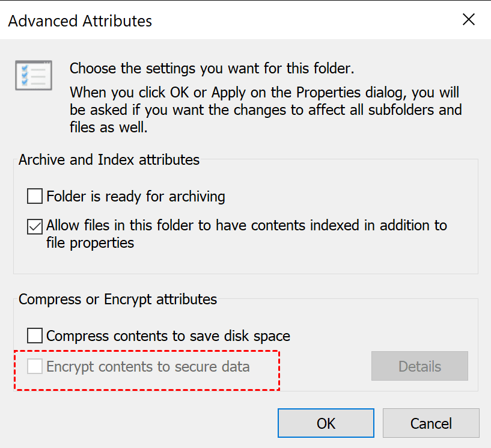Click the Folder is ready for archiving label

coord(135,196)
